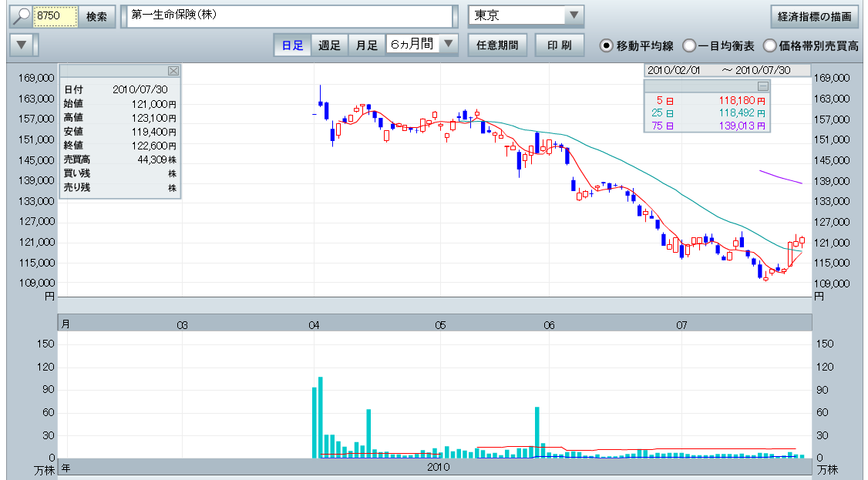Screen dimensions: 868x480
Task: Select the 移動平均線 radio button
Action: 607,45
